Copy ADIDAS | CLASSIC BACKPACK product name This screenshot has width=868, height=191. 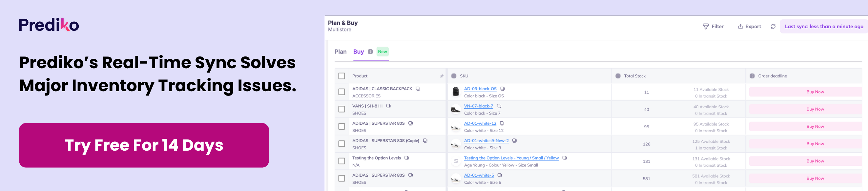418,89
